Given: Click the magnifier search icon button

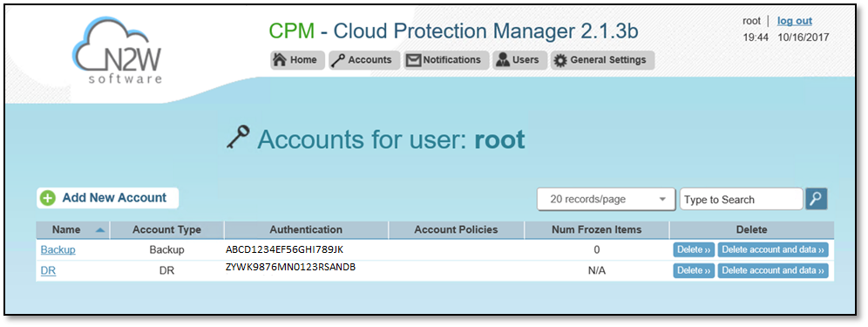Looking at the screenshot, I should click(x=817, y=199).
